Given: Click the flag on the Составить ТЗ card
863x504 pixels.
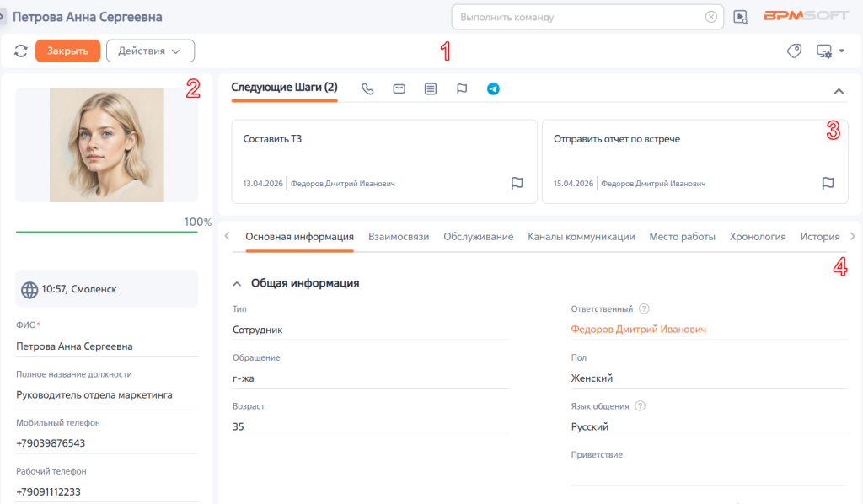Looking at the screenshot, I should (x=517, y=183).
